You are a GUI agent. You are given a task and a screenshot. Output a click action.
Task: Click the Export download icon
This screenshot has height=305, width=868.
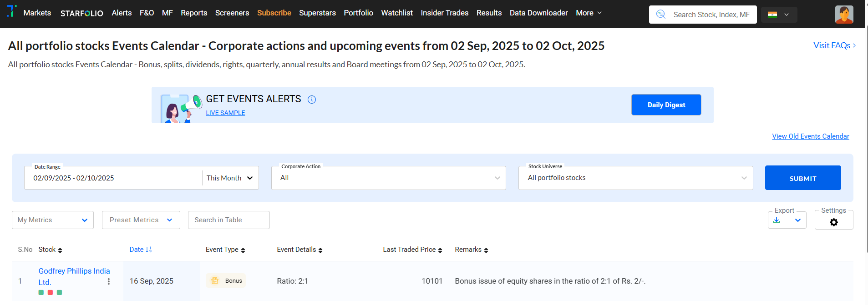(x=777, y=220)
